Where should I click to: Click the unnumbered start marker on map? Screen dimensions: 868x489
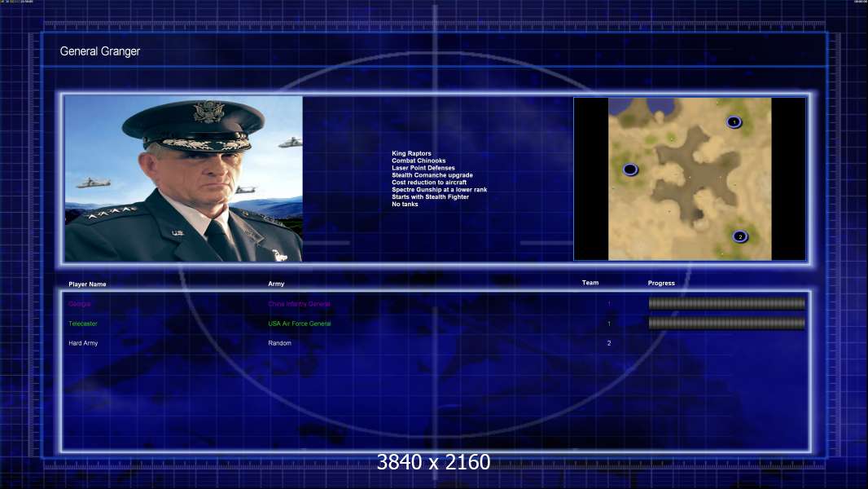tap(630, 170)
